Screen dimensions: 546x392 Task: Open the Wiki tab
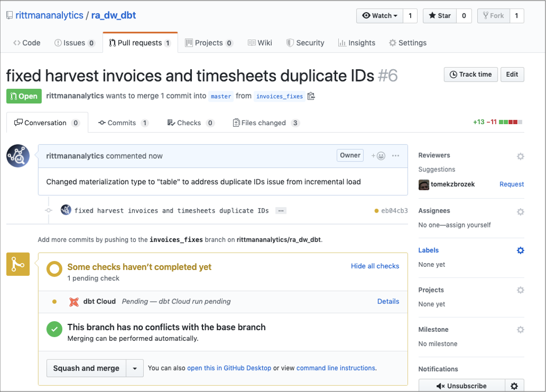pos(260,43)
